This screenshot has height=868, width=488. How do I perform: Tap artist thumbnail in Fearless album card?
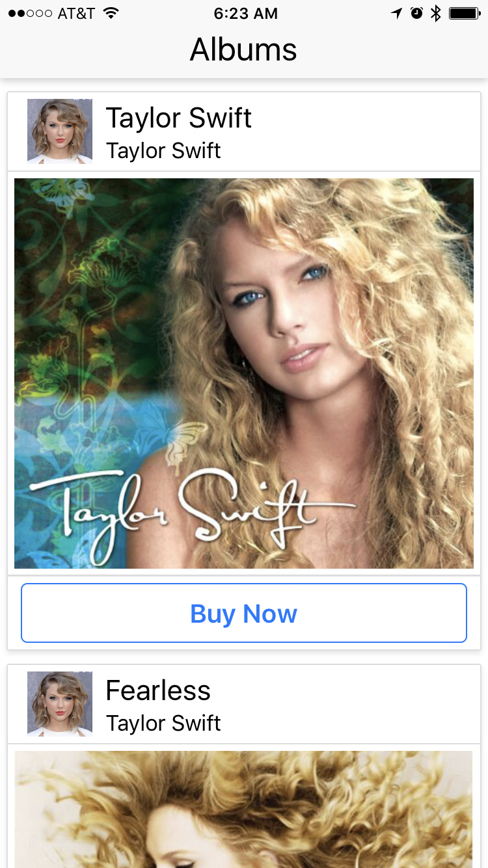click(60, 704)
